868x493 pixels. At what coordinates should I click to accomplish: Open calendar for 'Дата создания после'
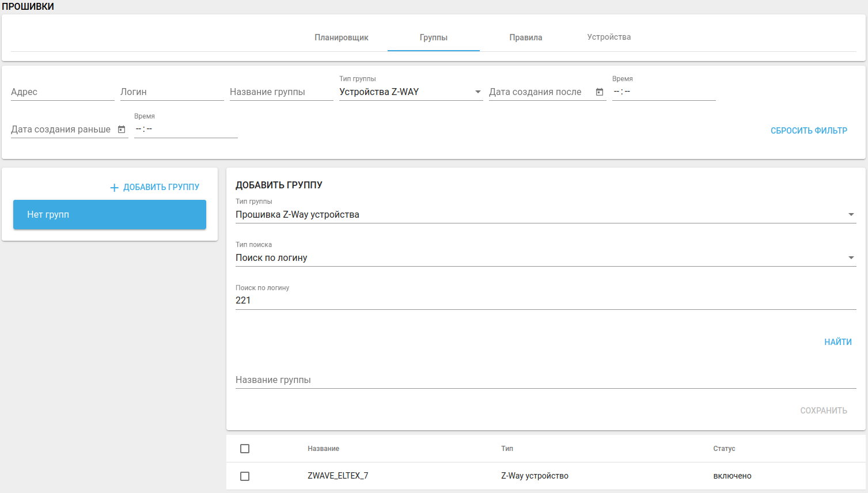pyautogui.click(x=600, y=92)
